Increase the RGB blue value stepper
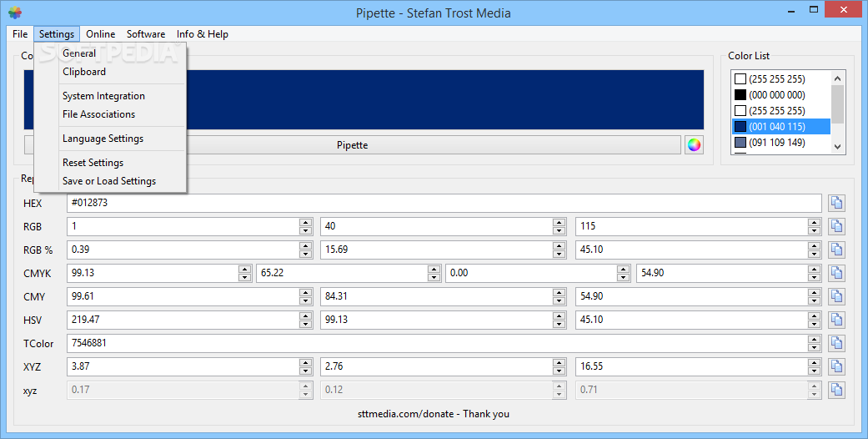868x439 pixels. coord(814,223)
